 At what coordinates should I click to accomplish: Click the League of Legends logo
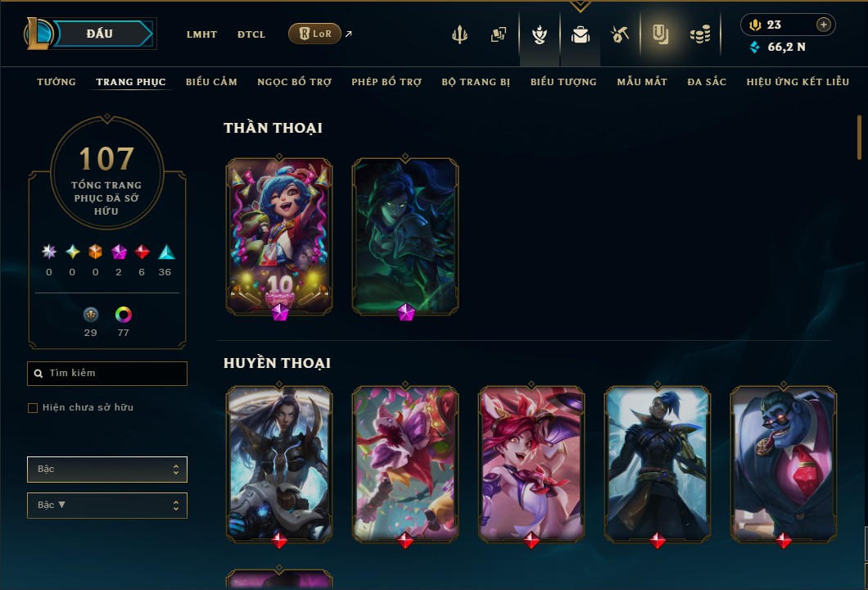click(x=38, y=34)
